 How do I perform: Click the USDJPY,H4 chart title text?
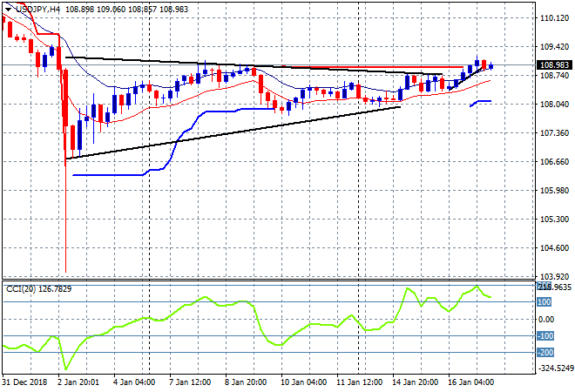click(37, 10)
